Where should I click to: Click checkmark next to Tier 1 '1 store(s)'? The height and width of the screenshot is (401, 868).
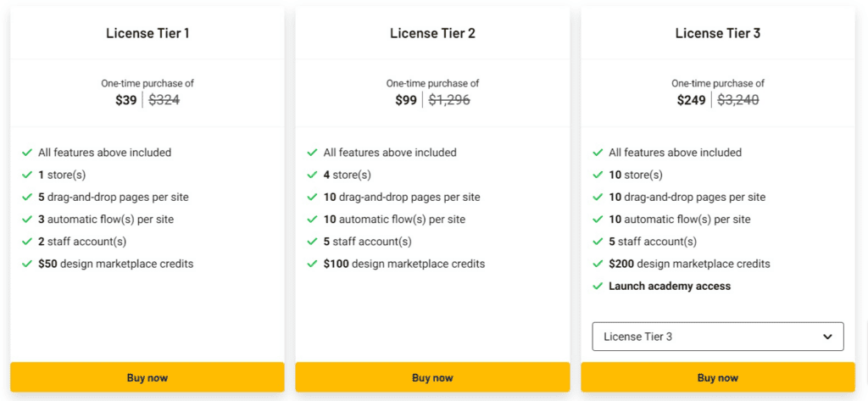[x=27, y=175]
